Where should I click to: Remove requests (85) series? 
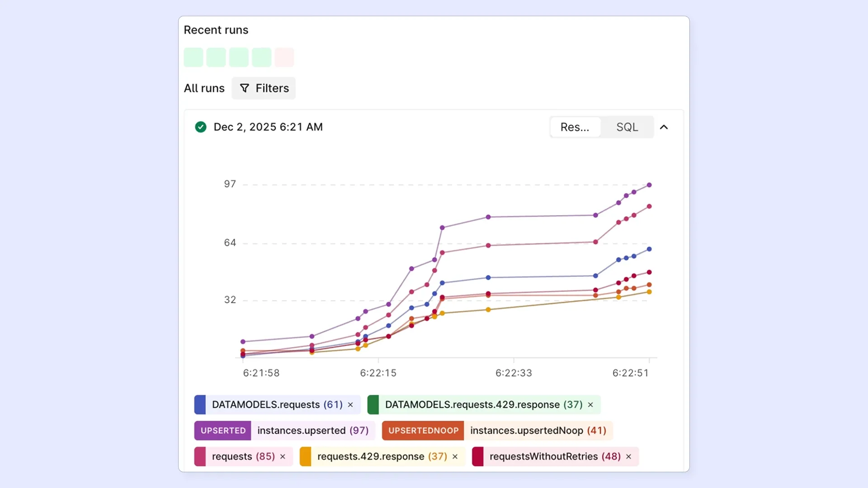click(x=283, y=457)
